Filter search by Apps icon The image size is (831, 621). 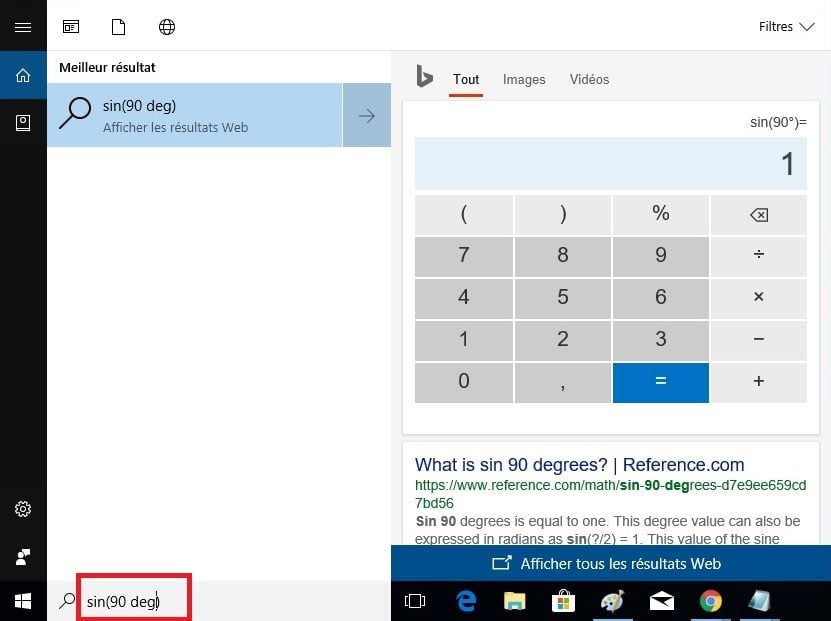pyautogui.click(x=71, y=26)
